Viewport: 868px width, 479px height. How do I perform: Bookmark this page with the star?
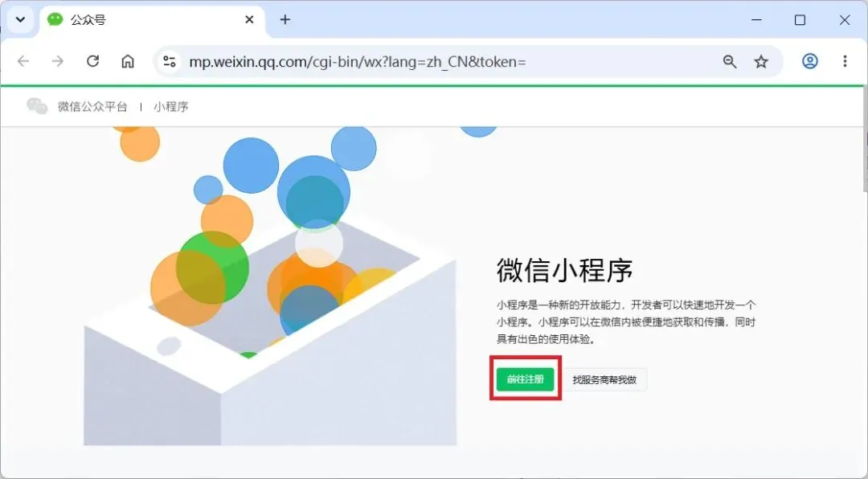761,61
